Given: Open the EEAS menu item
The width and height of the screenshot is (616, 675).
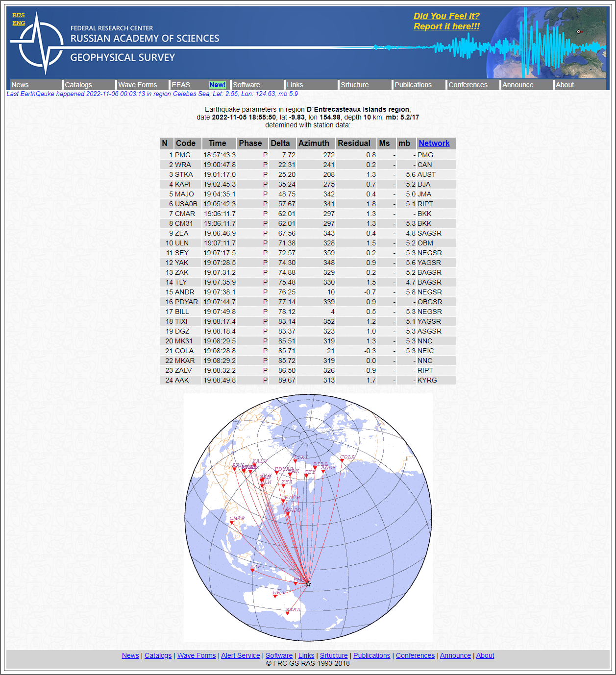Looking at the screenshot, I should point(181,85).
